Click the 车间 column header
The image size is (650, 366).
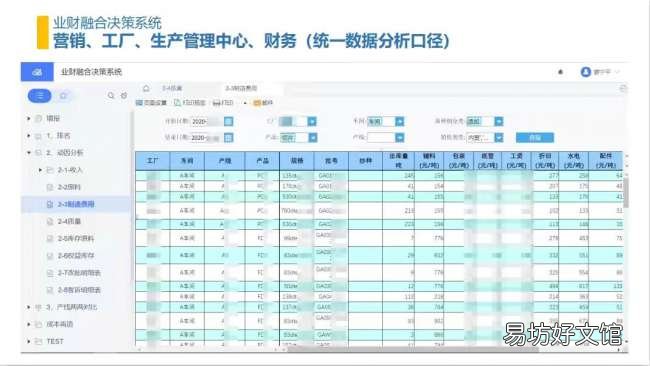pyautogui.click(x=187, y=161)
